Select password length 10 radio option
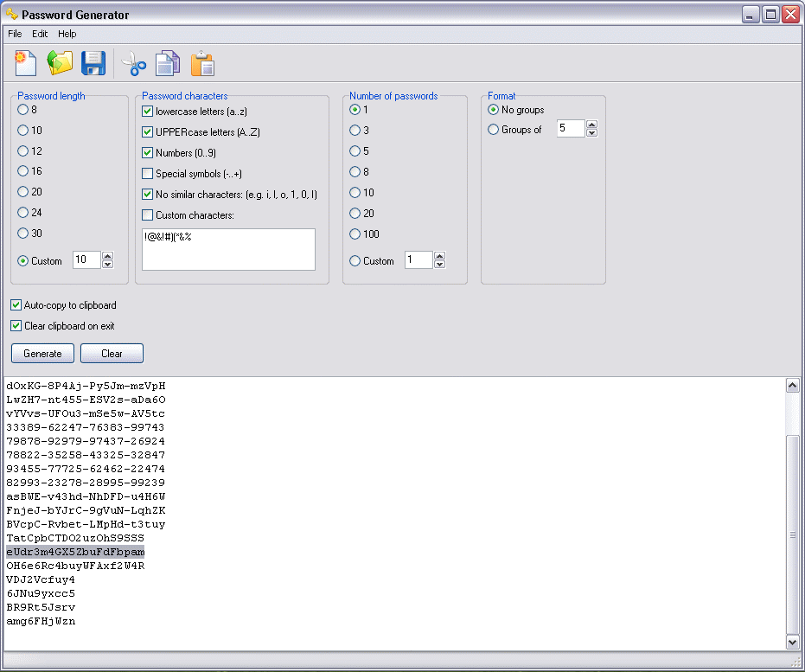 22,131
